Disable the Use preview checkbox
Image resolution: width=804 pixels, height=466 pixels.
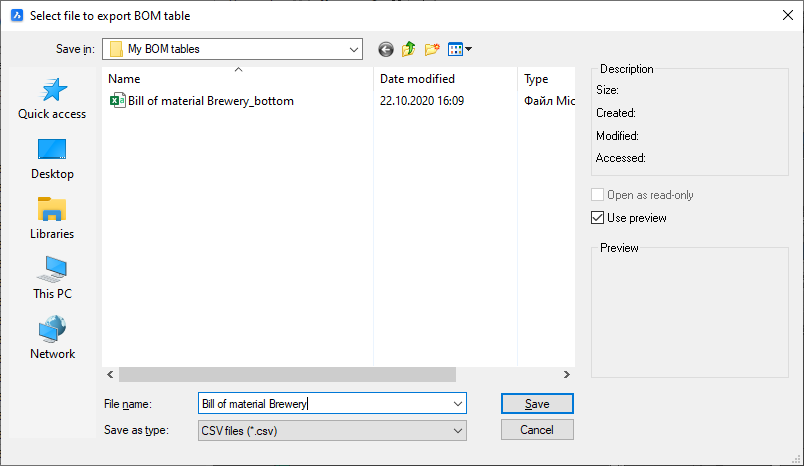tap(598, 218)
